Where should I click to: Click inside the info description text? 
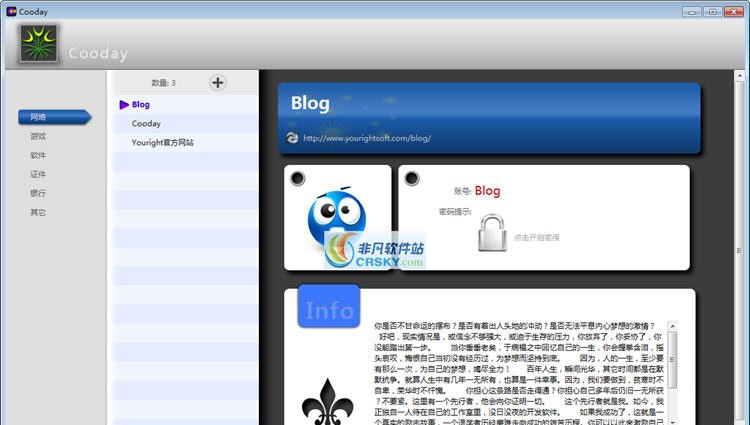coord(519,374)
